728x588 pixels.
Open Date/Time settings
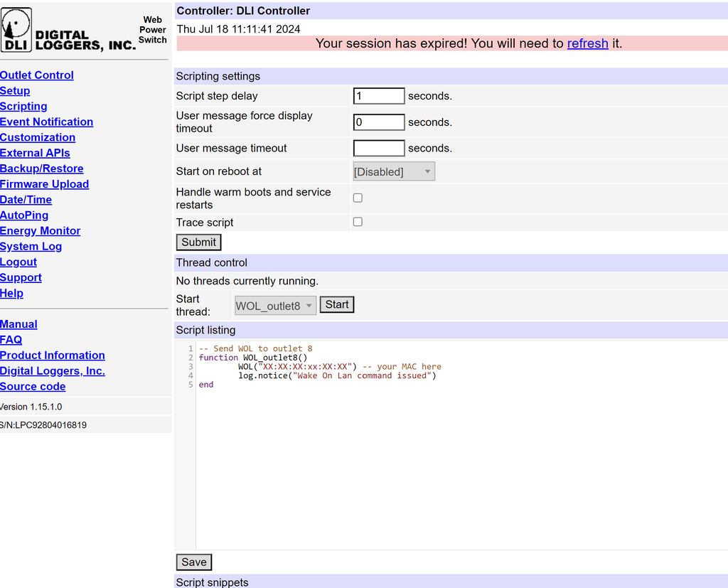click(26, 200)
